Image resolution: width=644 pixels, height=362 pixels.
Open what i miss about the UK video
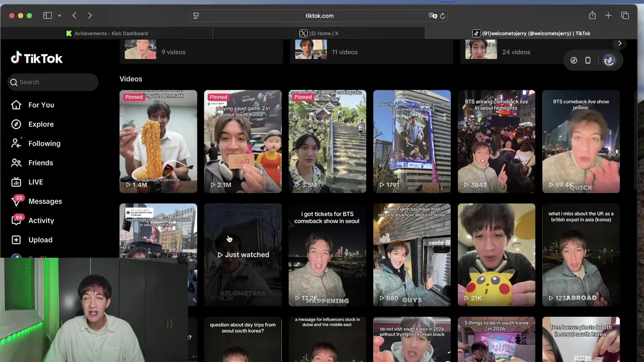tap(581, 255)
